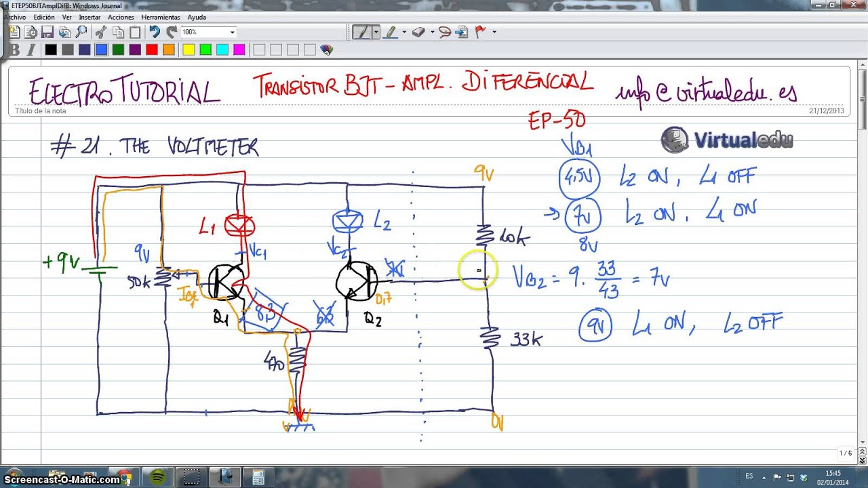Expand the Pen tool options arrow

[x=376, y=32]
